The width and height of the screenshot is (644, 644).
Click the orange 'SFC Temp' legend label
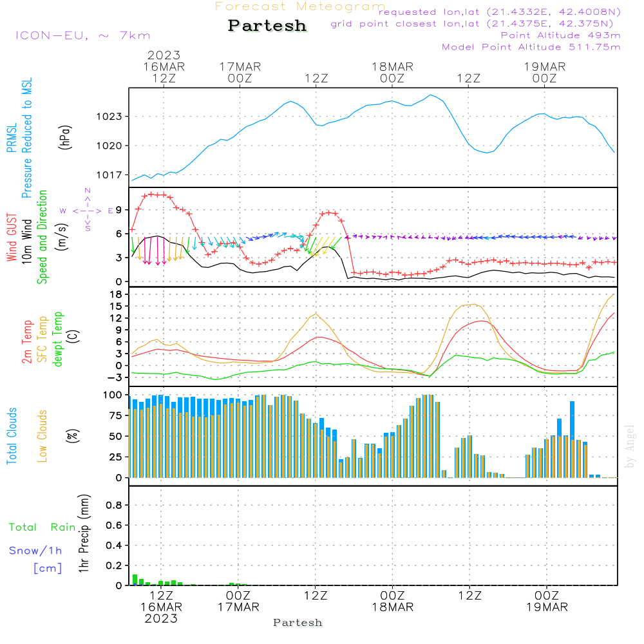coord(43,339)
